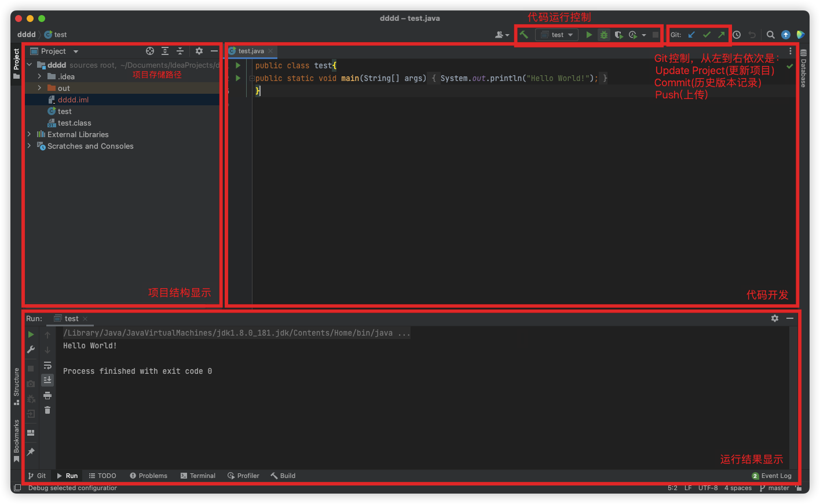
Task: Toggle the Structure tool window stripe button
Action: point(17,386)
